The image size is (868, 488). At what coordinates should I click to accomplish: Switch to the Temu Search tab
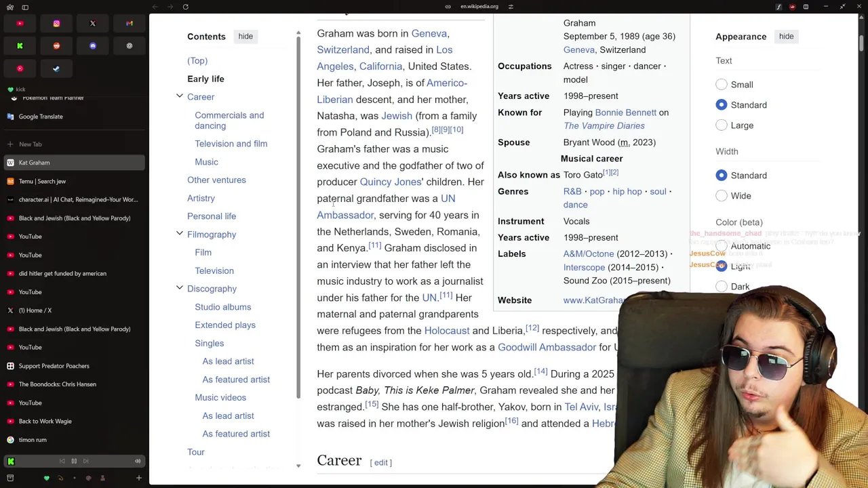click(73, 181)
